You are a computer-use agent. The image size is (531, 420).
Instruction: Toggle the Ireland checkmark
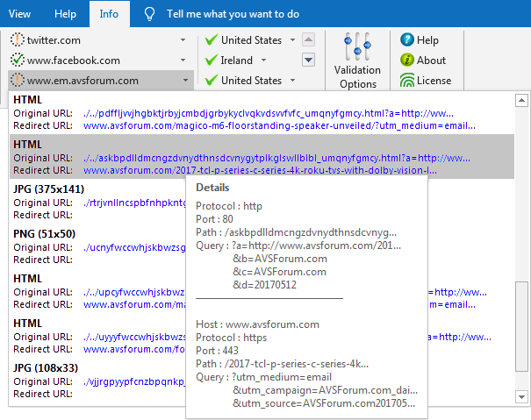pyautogui.click(x=210, y=61)
